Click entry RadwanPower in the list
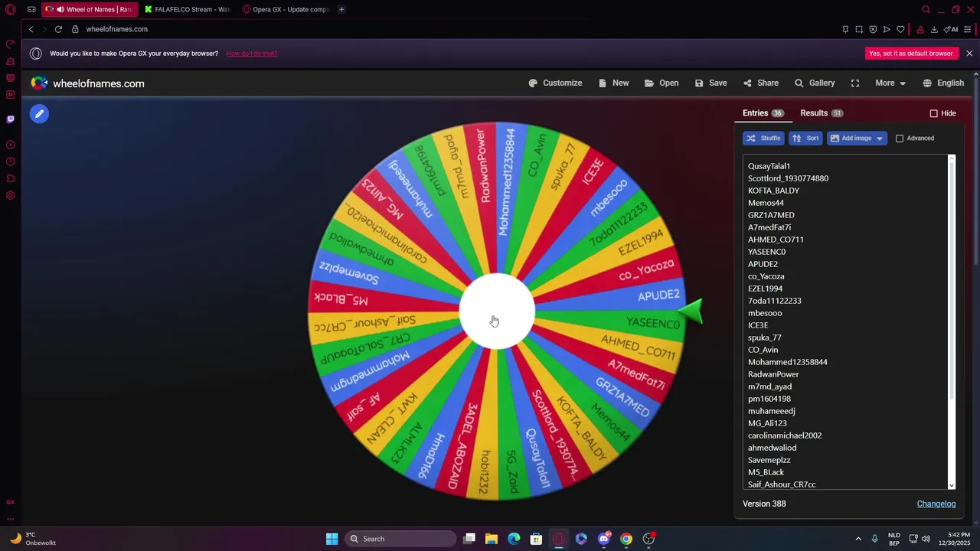This screenshot has width=980, height=551. 773,374
